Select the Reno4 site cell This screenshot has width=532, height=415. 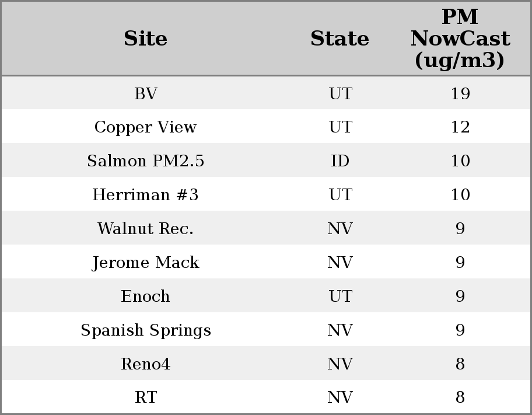pos(146,364)
